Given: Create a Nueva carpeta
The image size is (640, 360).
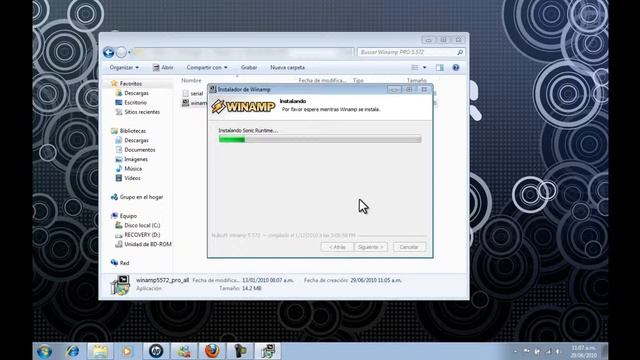Looking at the screenshot, I should point(287,68).
